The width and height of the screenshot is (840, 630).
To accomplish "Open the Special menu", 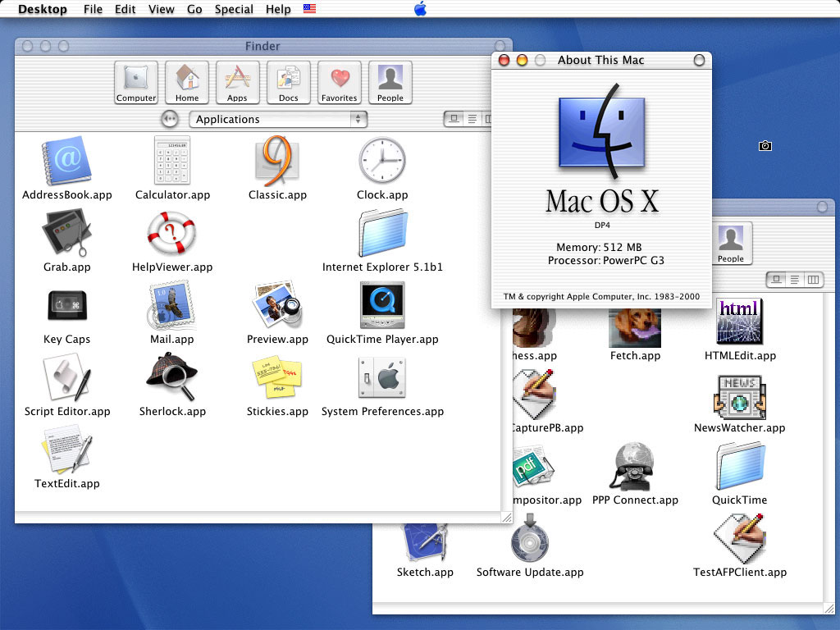I will (x=234, y=9).
